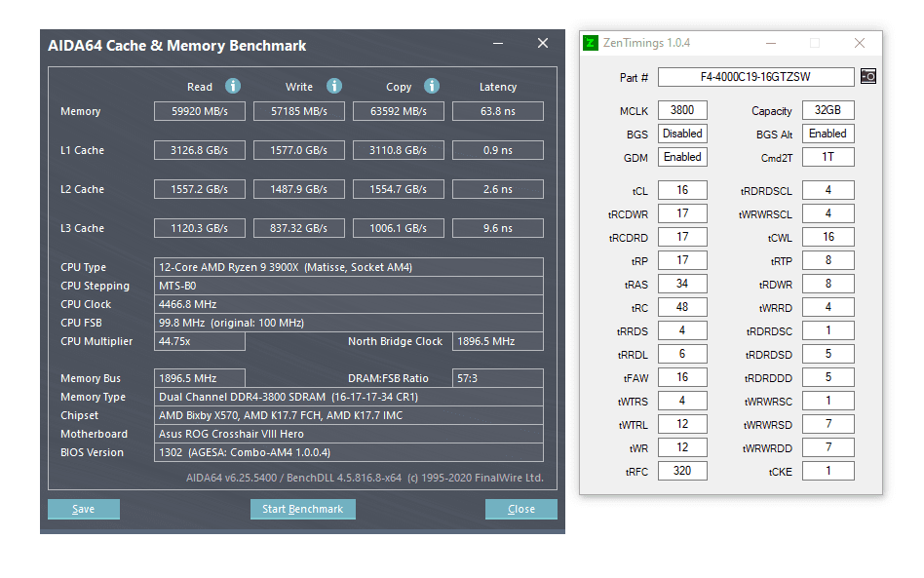The height and width of the screenshot is (578, 924).
Task: Click the Write info icon
Action: coord(334,86)
